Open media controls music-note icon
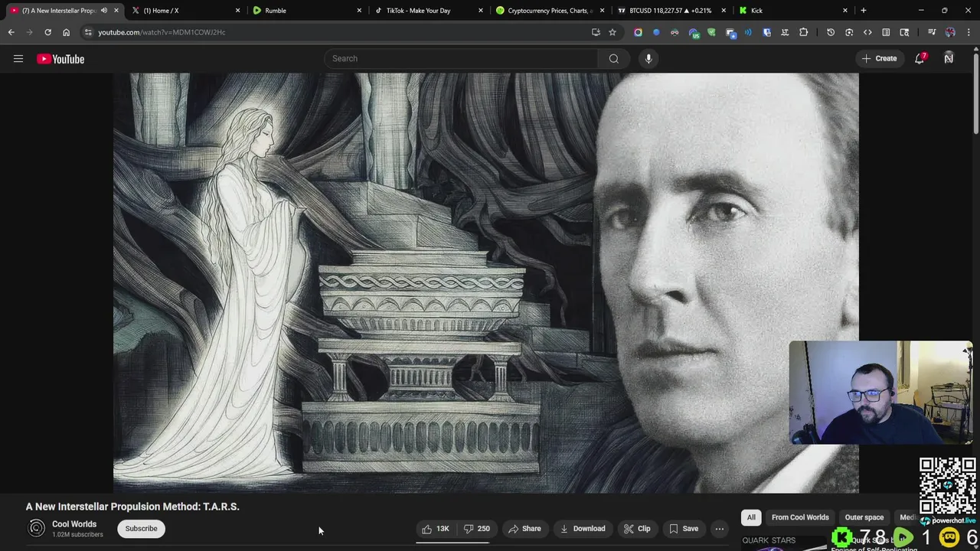Screen dimensions: 980x551 pyautogui.click(x=932, y=32)
